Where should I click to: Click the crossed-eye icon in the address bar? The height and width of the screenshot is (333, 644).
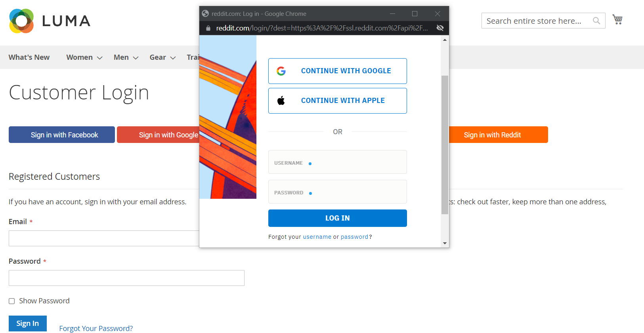coord(440,28)
